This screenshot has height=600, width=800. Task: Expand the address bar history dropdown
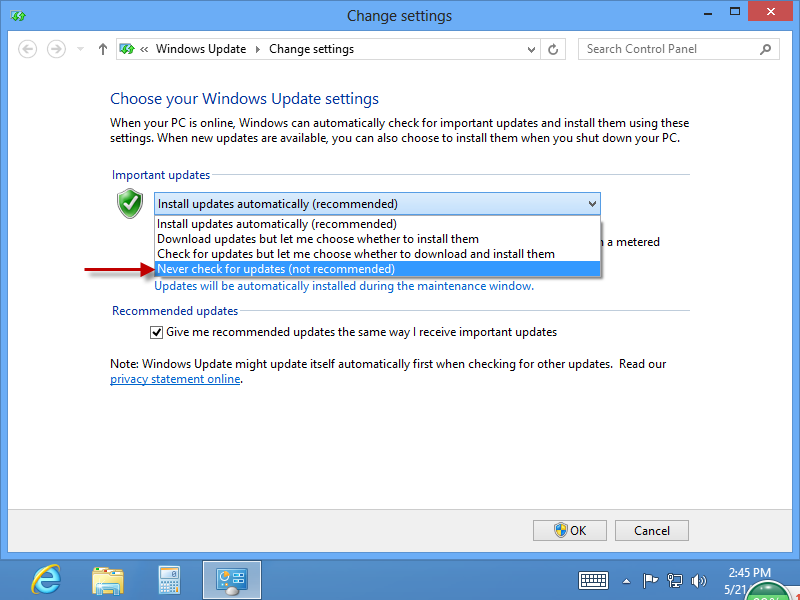[x=531, y=49]
